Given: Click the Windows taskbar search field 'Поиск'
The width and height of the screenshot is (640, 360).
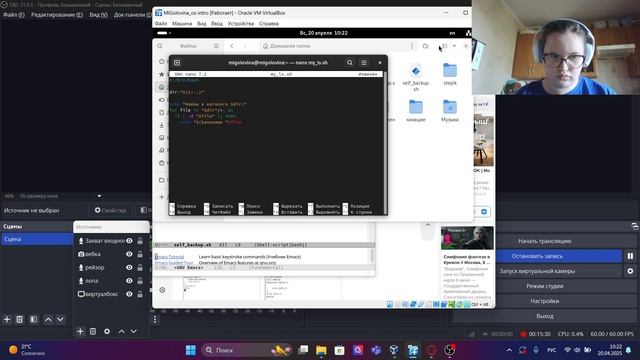Looking at the screenshot, I should pyautogui.click(x=247, y=350).
